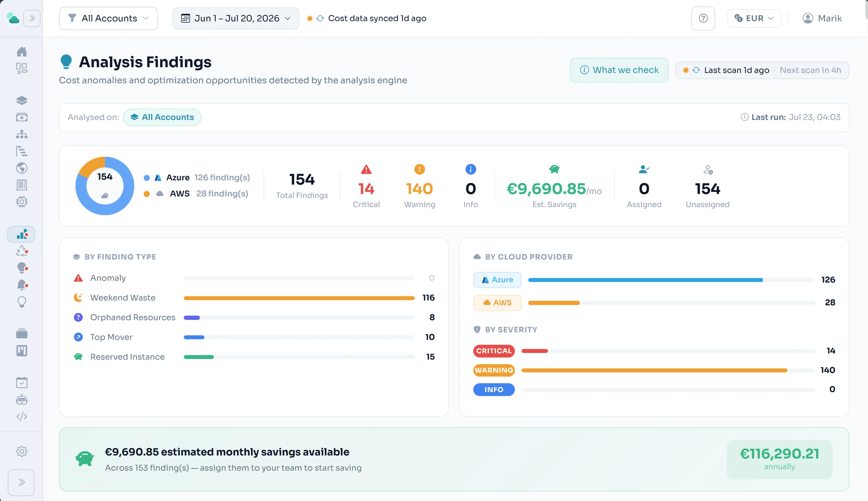This screenshot has height=501, width=868.
Task: Click the piggy bank Est. Savings icon
Action: (x=554, y=169)
